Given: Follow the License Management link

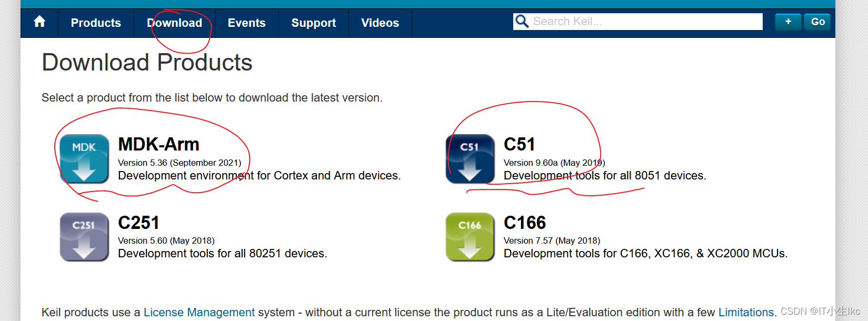Looking at the screenshot, I should tap(199, 312).
